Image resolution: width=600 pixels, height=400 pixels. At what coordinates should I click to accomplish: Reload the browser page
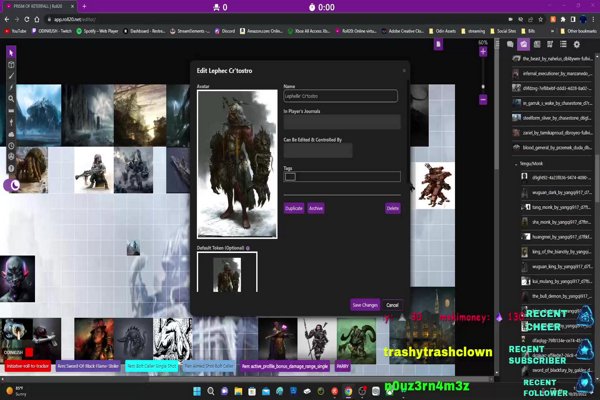[27, 19]
